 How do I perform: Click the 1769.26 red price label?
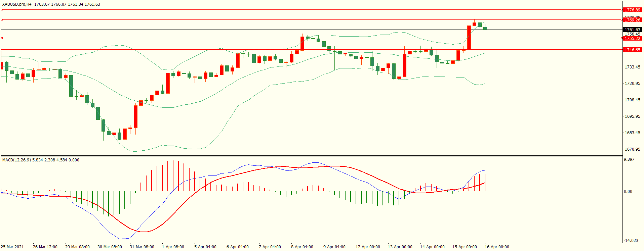point(632,20)
